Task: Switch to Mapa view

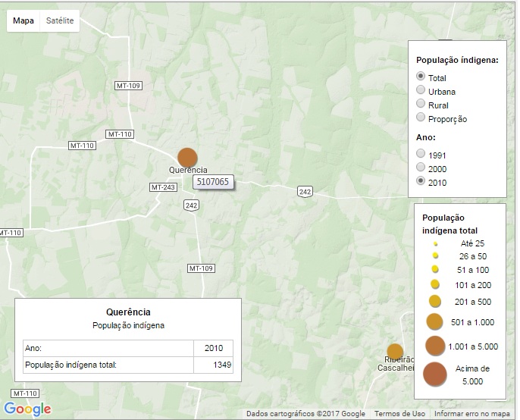Action: pyautogui.click(x=23, y=20)
